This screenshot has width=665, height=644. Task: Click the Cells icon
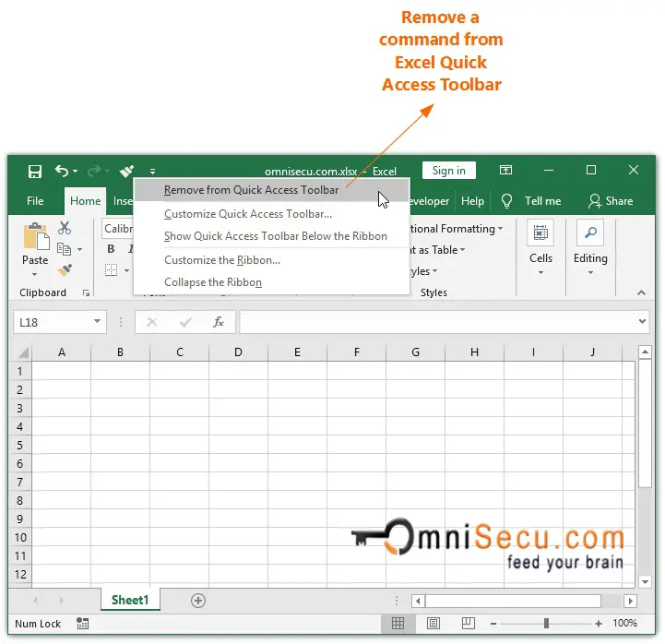point(540,233)
